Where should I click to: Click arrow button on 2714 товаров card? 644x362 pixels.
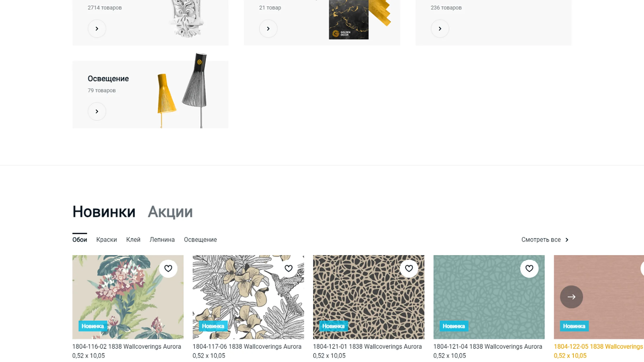point(97,28)
